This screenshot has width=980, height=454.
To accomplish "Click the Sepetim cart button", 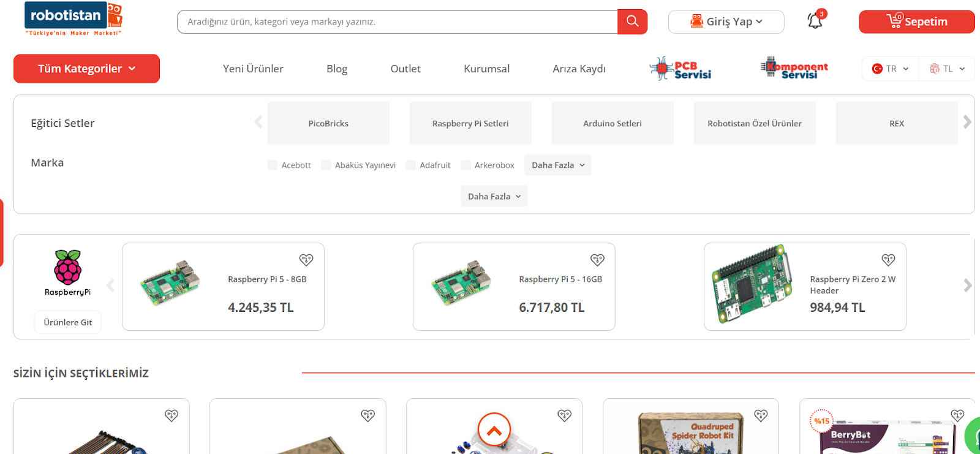I will pyautogui.click(x=916, y=21).
